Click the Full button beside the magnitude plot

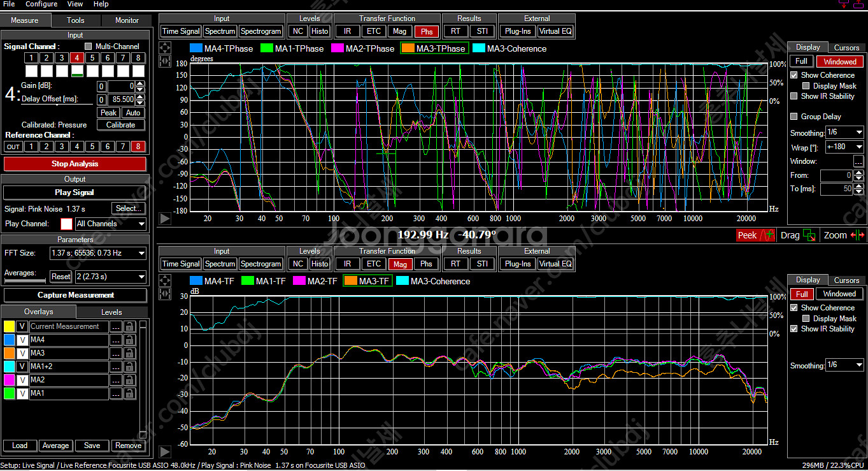801,294
